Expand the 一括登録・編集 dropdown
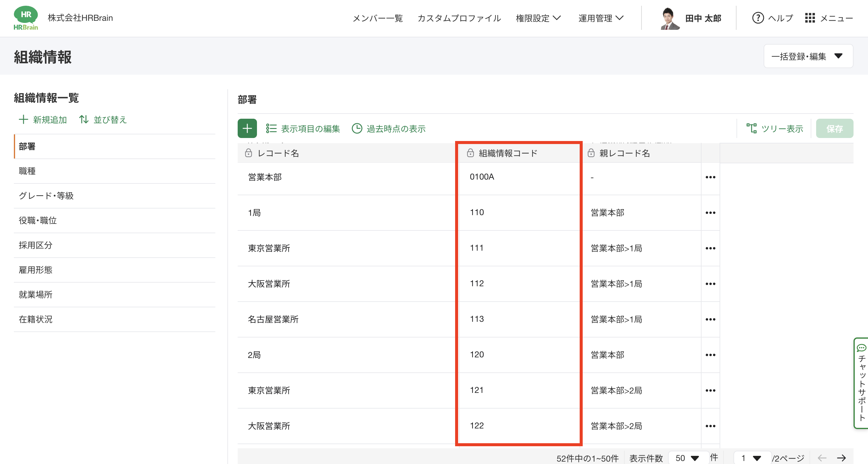The width and height of the screenshot is (868, 464). (x=808, y=56)
